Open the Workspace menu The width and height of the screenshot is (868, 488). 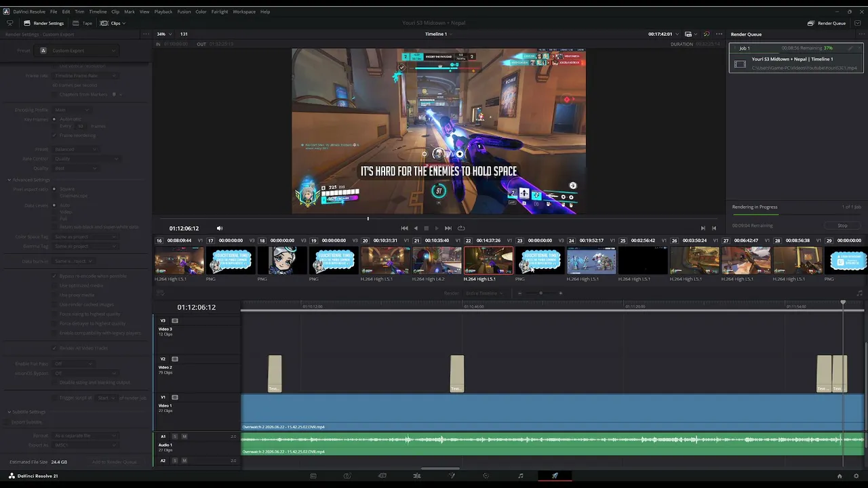click(x=244, y=12)
